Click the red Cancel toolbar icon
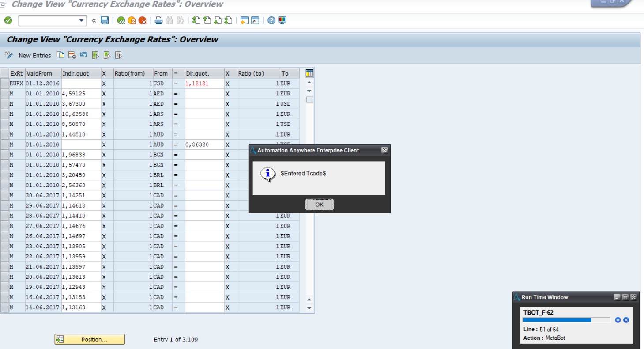 pyautogui.click(x=142, y=20)
